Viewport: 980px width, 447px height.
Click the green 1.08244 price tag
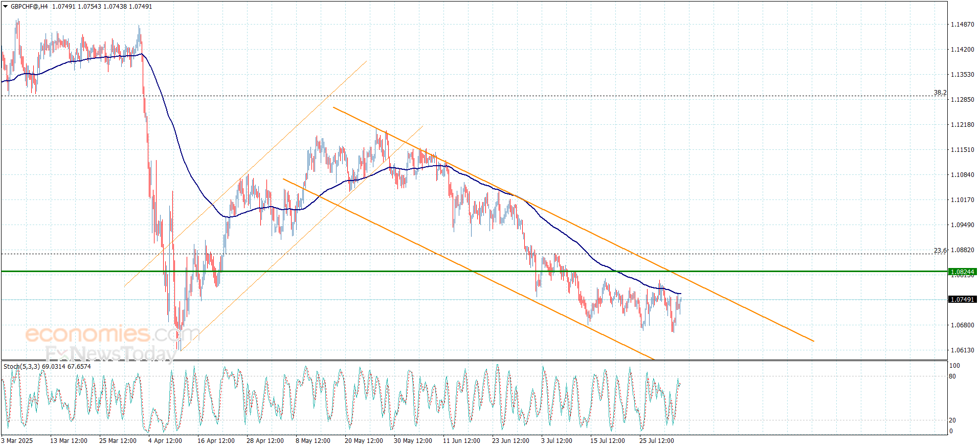point(962,272)
